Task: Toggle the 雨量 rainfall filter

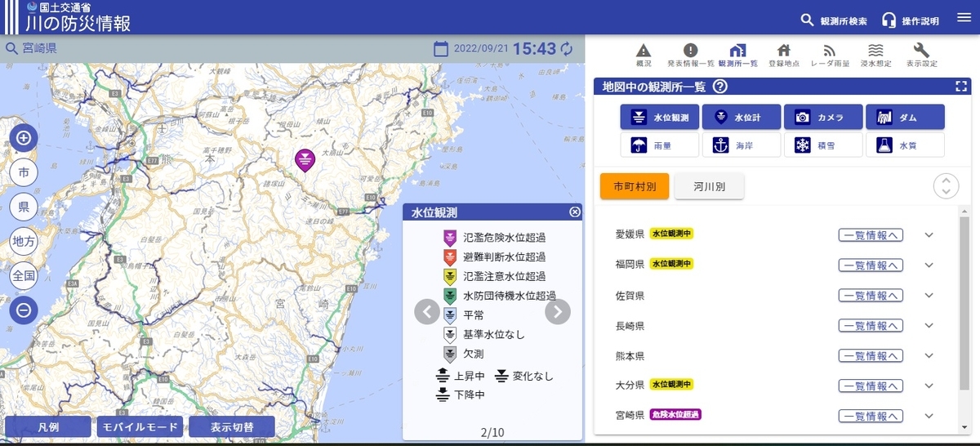Action: tap(659, 145)
